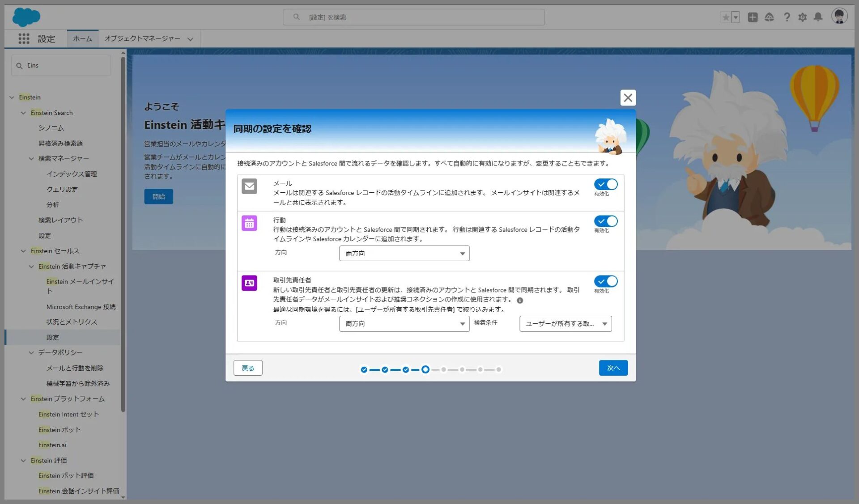859x504 pixels.
Task: Click the global actions plus icon
Action: coord(753,17)
